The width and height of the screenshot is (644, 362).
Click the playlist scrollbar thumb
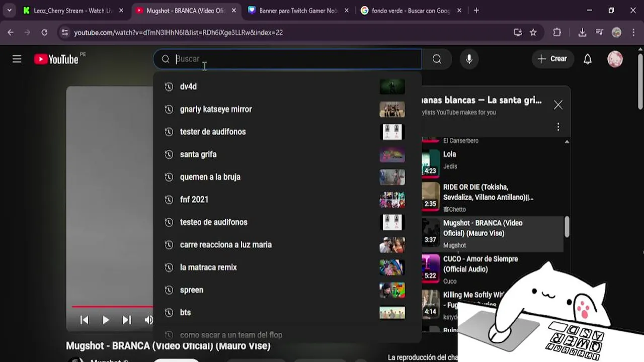pos(567,226)
